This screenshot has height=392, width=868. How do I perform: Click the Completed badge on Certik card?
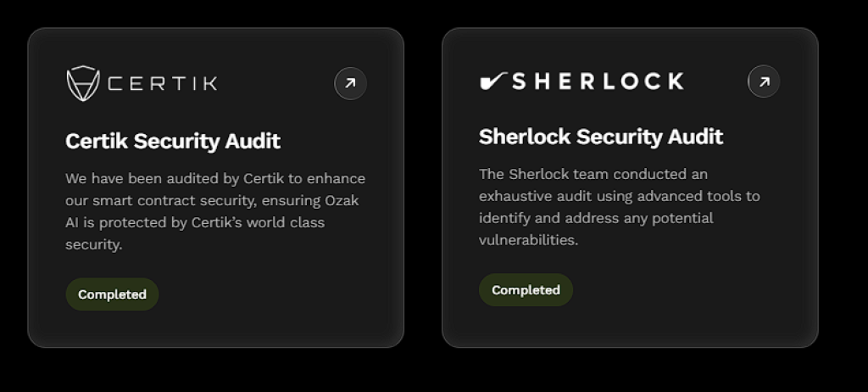click(x=112, y=294)
